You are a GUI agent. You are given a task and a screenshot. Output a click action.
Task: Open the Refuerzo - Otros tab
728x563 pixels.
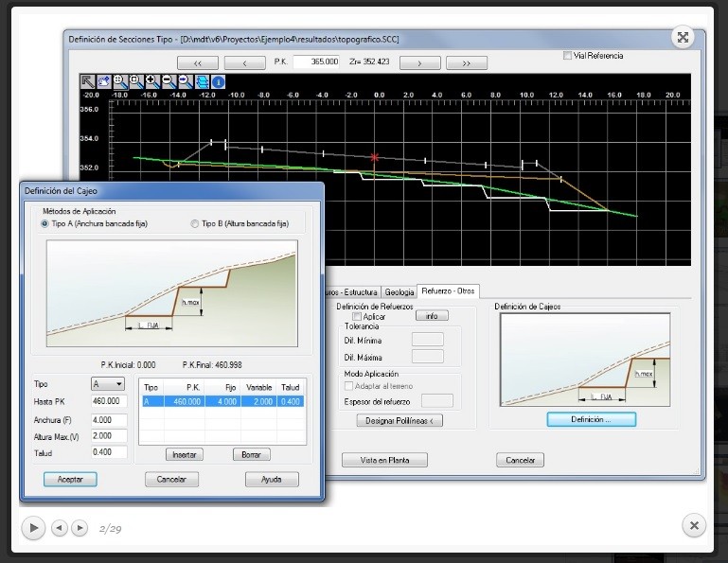click(x=450, y=291)
